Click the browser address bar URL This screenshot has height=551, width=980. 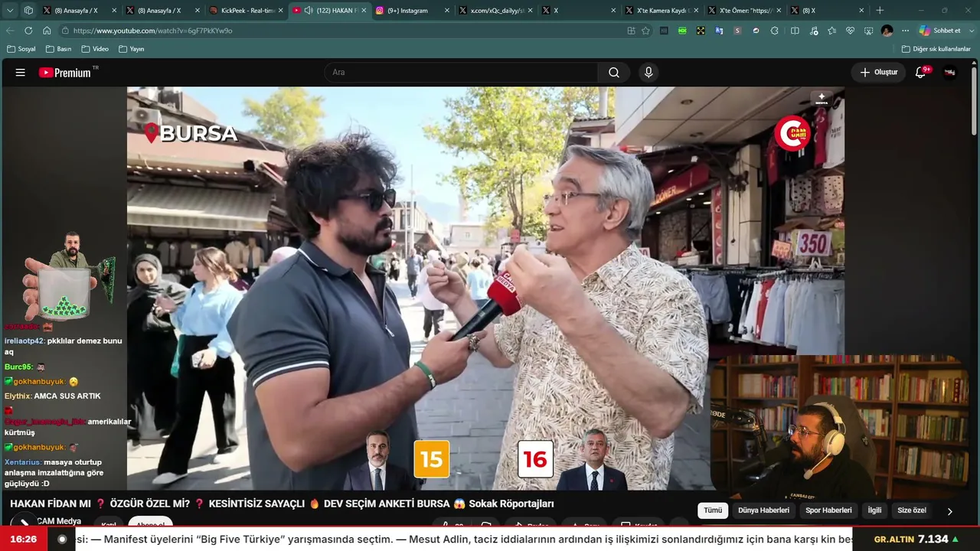(x=153, y=31)
